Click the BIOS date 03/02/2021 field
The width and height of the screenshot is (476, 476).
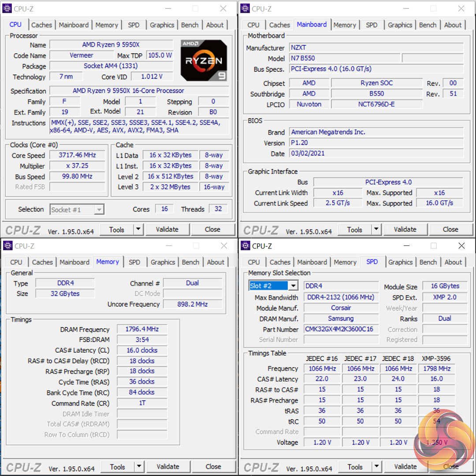coord(376,153)
